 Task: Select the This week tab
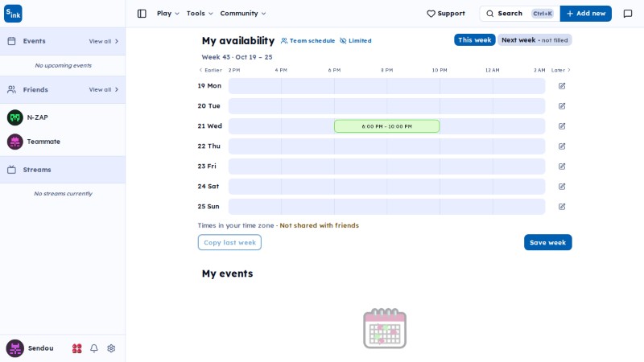coord(475,39)
